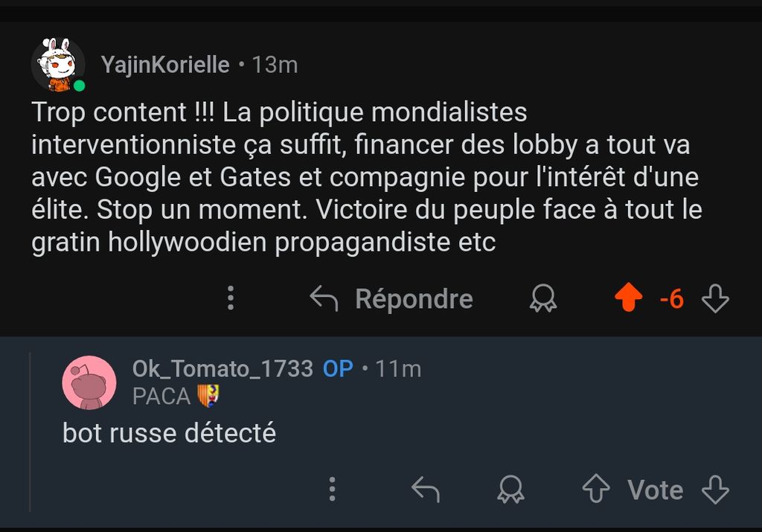Viewport: 762px width, 532px height.
Task: Upvote Ok_Tomato_1733's reply
Action: tap(595, 490)
